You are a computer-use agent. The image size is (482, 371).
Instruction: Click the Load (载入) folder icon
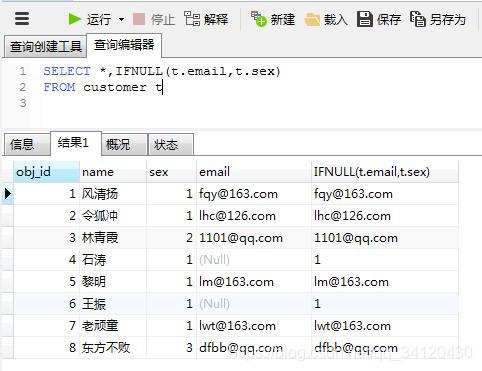point(312,19)
